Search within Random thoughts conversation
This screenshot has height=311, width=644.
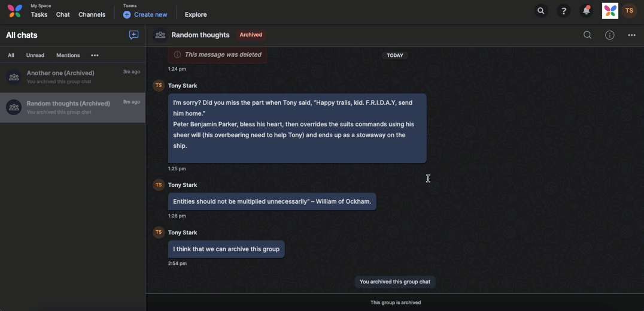[587, 35]
